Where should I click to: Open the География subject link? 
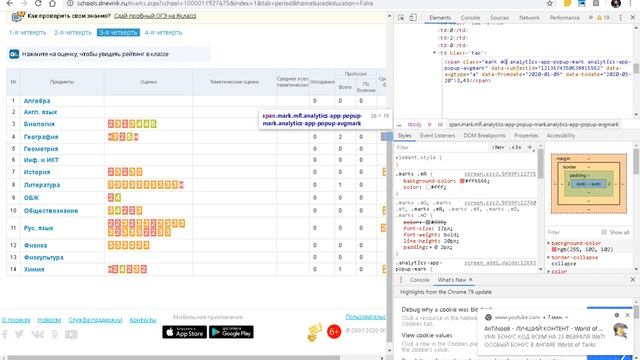point(41,137)
